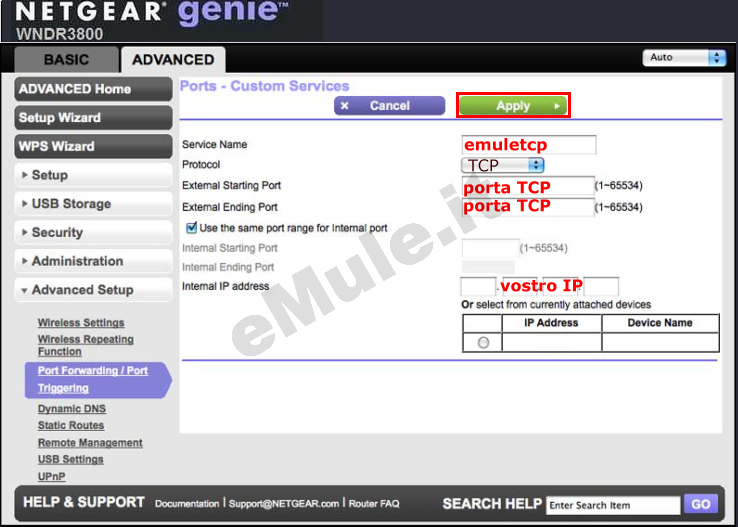Focus the External Ending Port field
The height and width of the screenshot is (527, 738).
pyautogui.click(x=528, y=207)
